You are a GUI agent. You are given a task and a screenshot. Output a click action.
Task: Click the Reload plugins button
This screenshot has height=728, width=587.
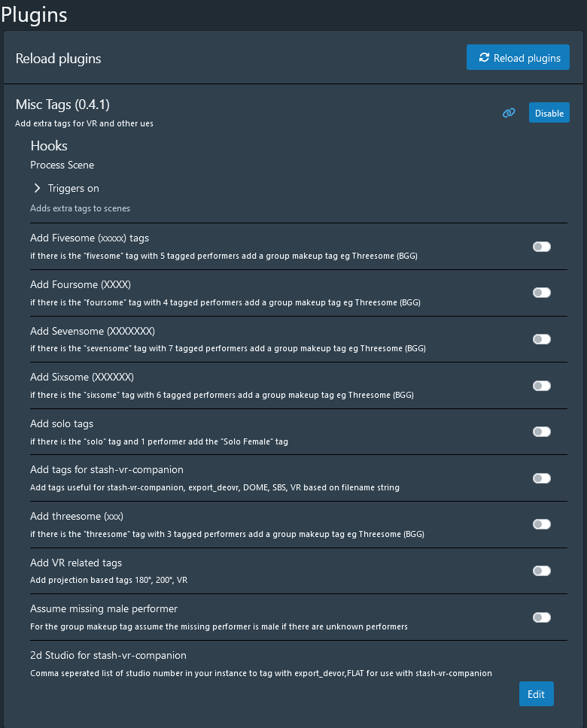[x=518, y=58]
